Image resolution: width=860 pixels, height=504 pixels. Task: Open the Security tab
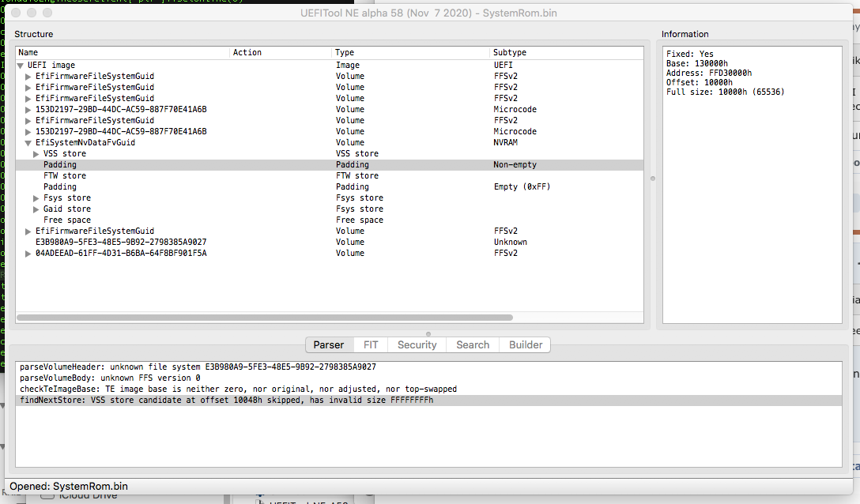(417, 345)
